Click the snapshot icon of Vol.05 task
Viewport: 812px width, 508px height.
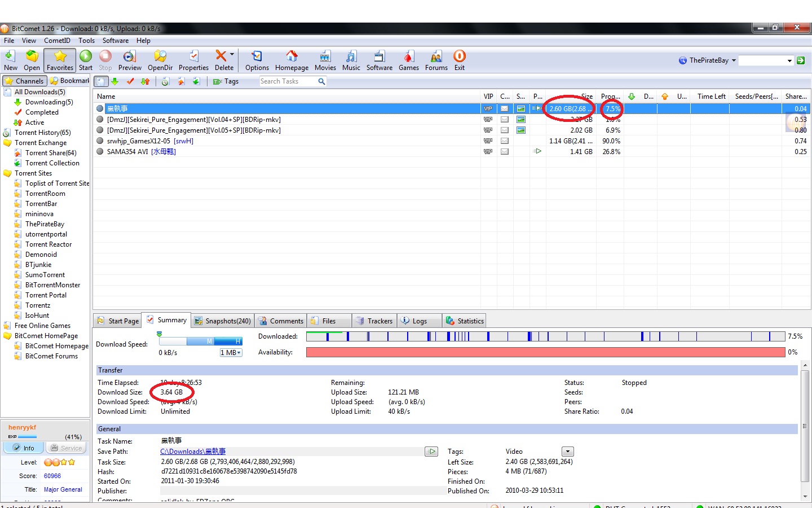521,130
